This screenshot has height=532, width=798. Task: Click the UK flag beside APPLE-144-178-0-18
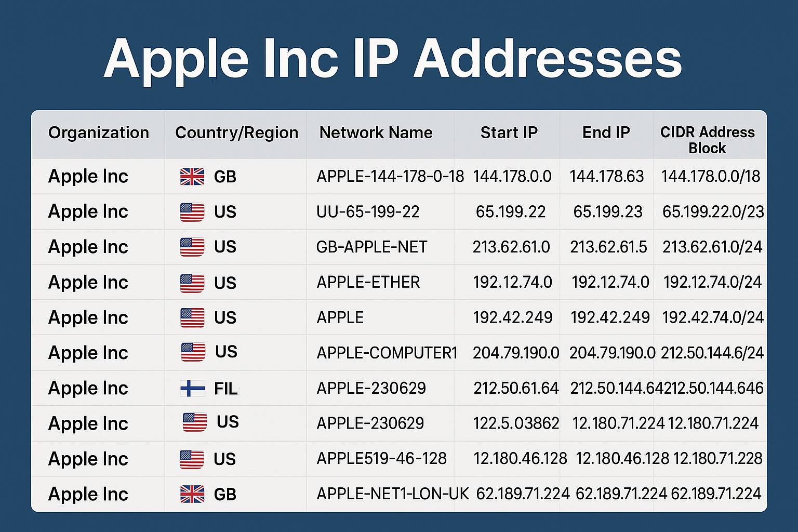coord(192,177)
